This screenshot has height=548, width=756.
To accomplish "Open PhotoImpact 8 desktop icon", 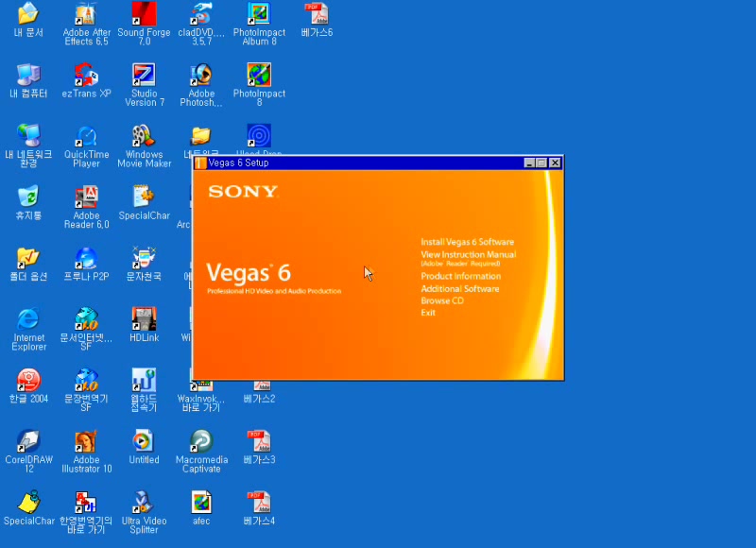I will pyautogui.click(x=259, y=75).
